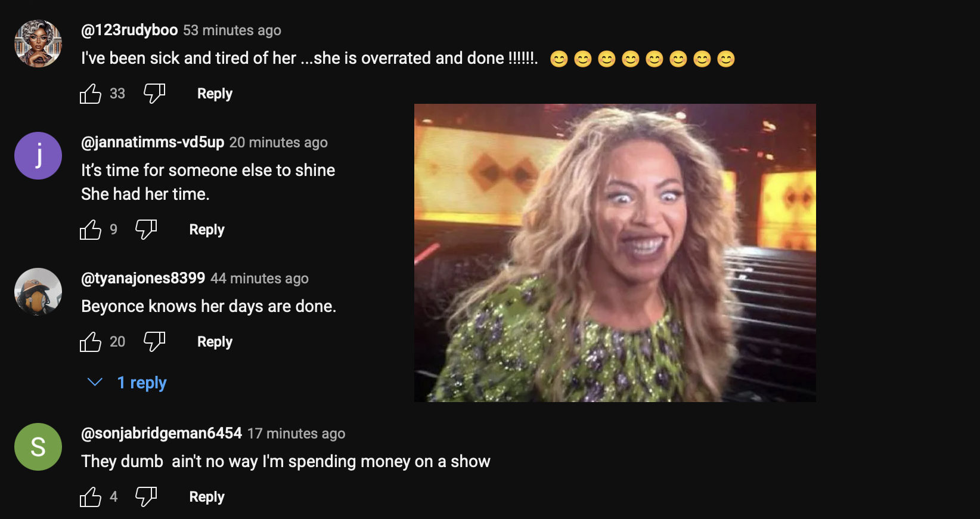Open the @tyanajones8399 channel link
980x519 pixels.
[x=143, y=278]
